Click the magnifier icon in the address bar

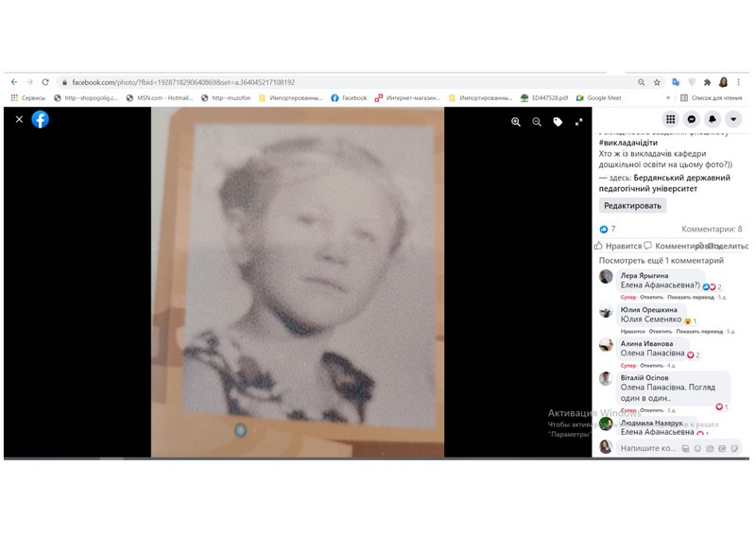coord(642,82)
